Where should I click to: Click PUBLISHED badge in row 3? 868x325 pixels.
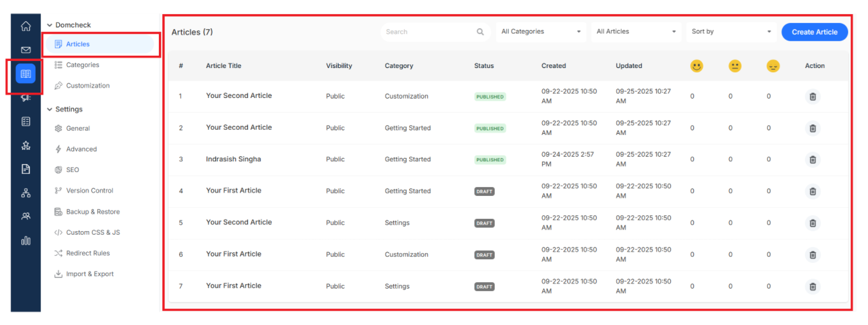tap(490, 160)
